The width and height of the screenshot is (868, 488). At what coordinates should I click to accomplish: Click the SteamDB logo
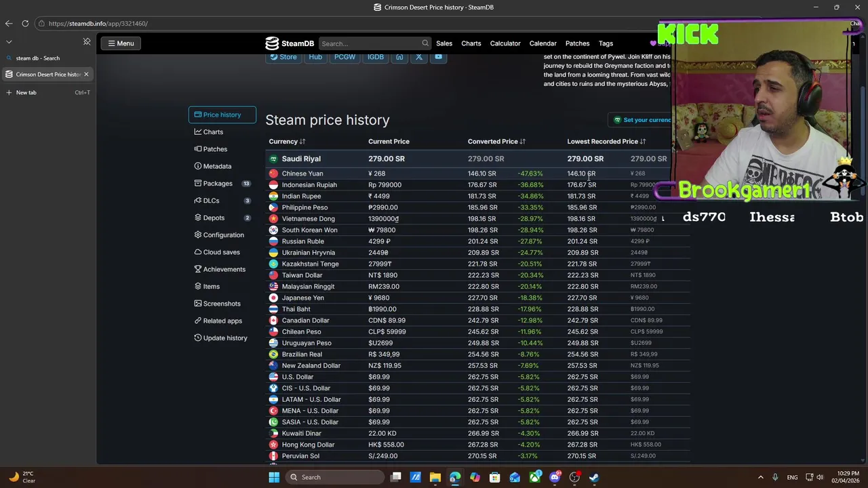290,43
